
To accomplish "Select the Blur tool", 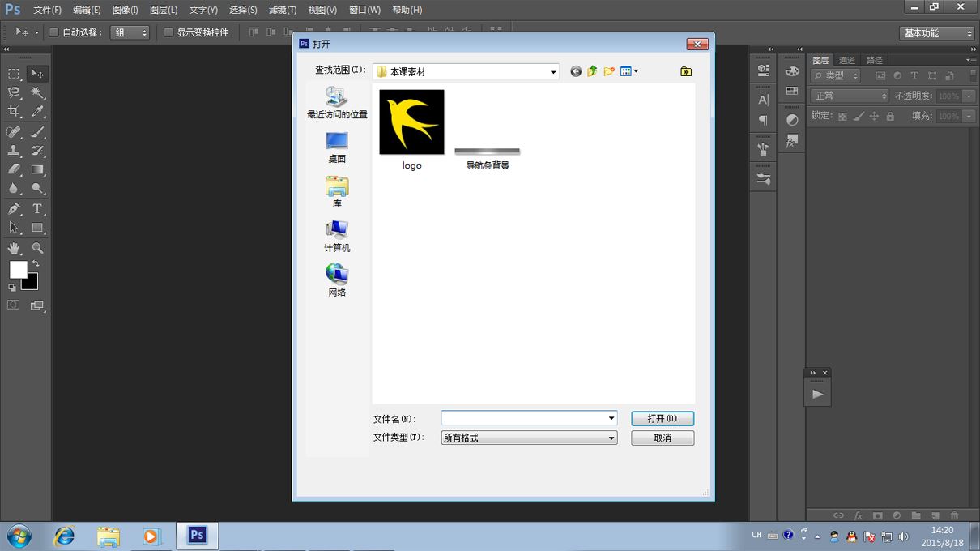I will [14, 189].
